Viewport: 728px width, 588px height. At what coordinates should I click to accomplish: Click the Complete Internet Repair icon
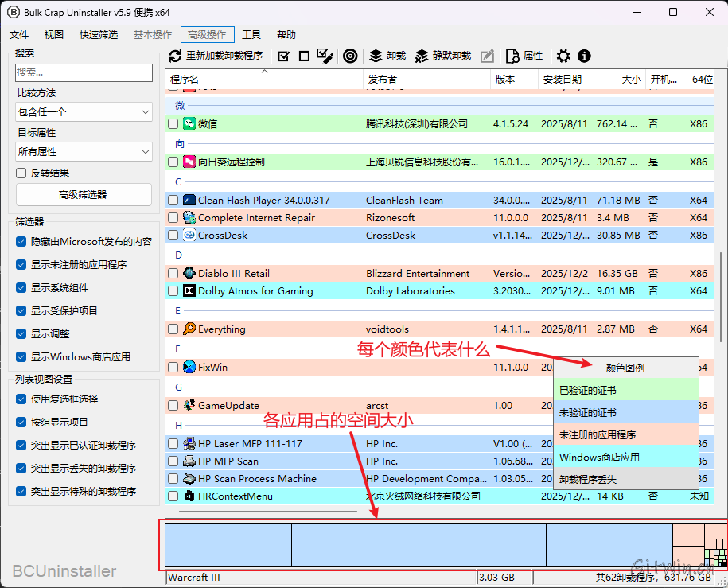[189, 217]
